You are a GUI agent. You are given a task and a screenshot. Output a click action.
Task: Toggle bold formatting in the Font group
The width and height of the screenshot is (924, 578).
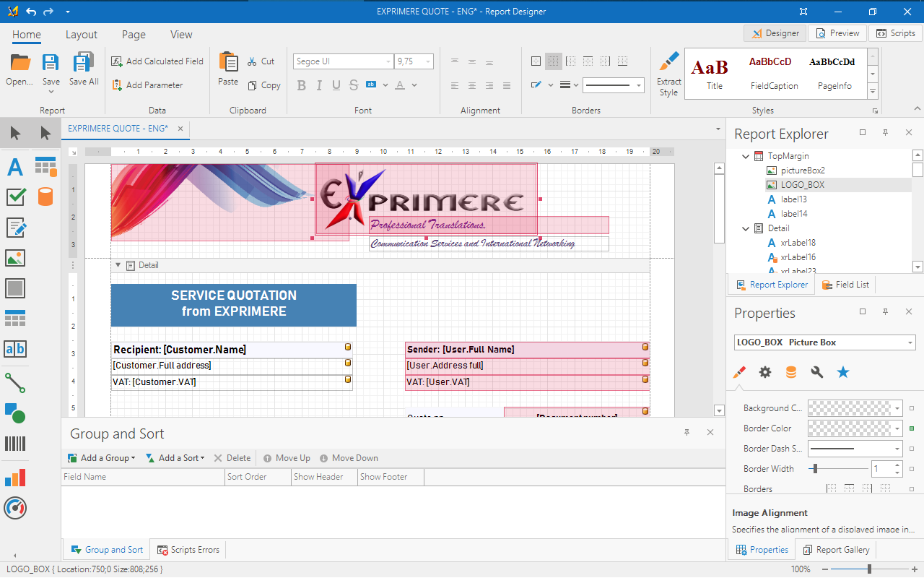click(301, 85)
